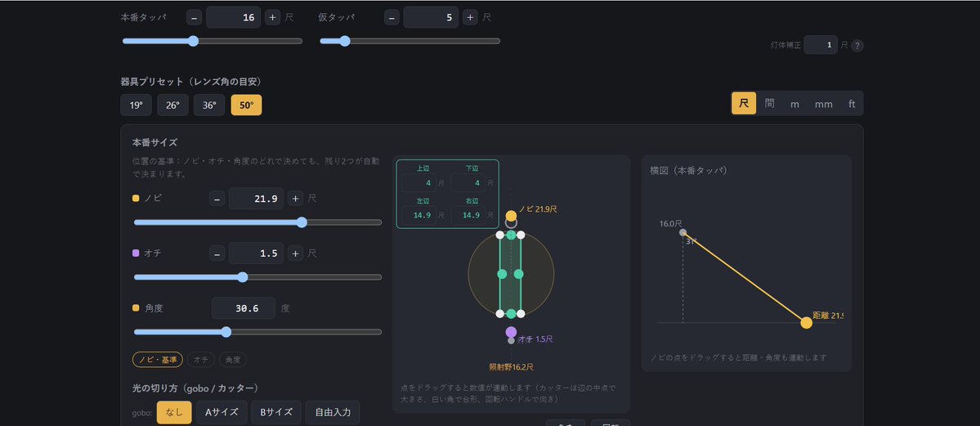Increase オチ value with plus button
The image size is (980, 426).
coord(296,253)
